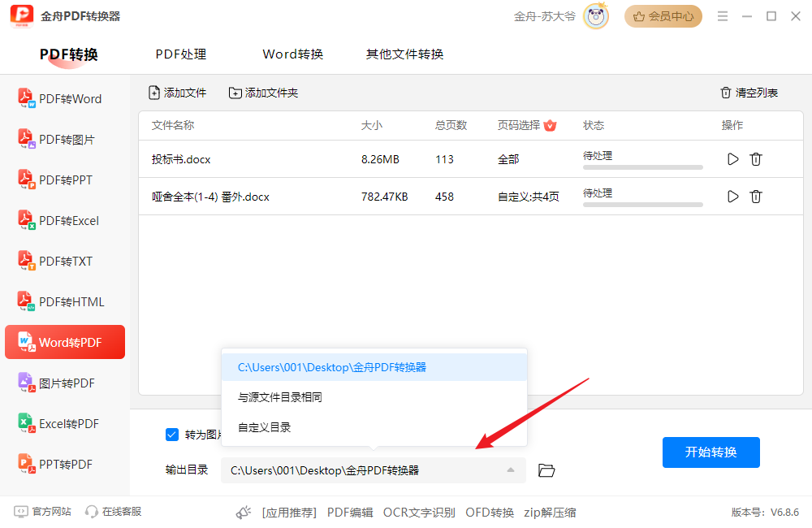The image size is (812, 528).
Task: Click the 状态 column header
Action: (x=594, y=125)
